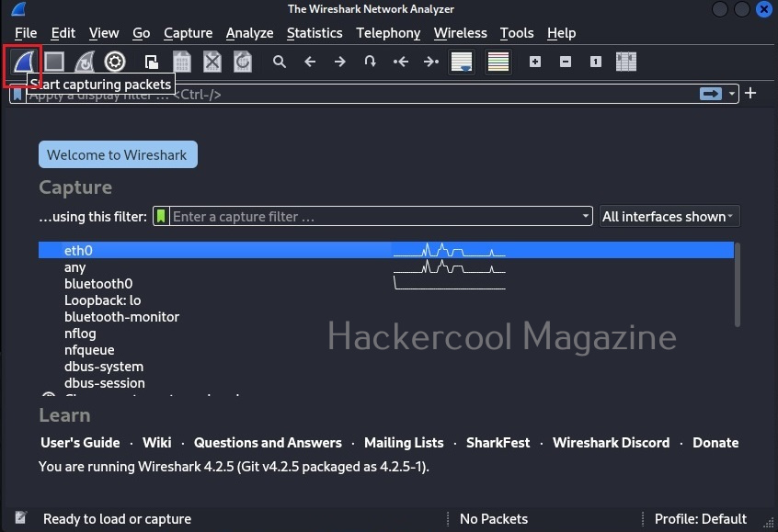Open the Donate link
Viewport: 778px width, 532px height.
[x=715, y=442]
